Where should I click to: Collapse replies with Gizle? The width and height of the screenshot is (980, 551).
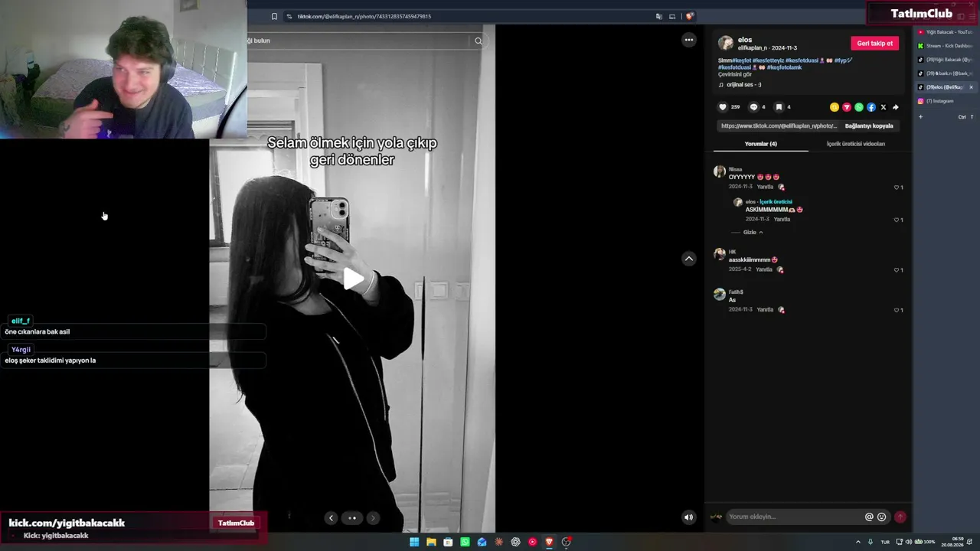[753, 232]
